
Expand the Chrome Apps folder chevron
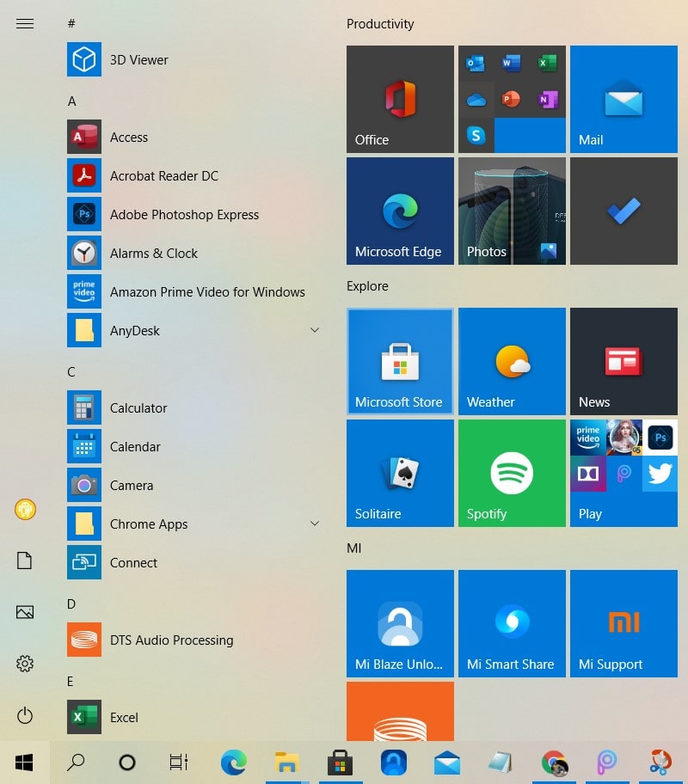(x=315, y=524)
